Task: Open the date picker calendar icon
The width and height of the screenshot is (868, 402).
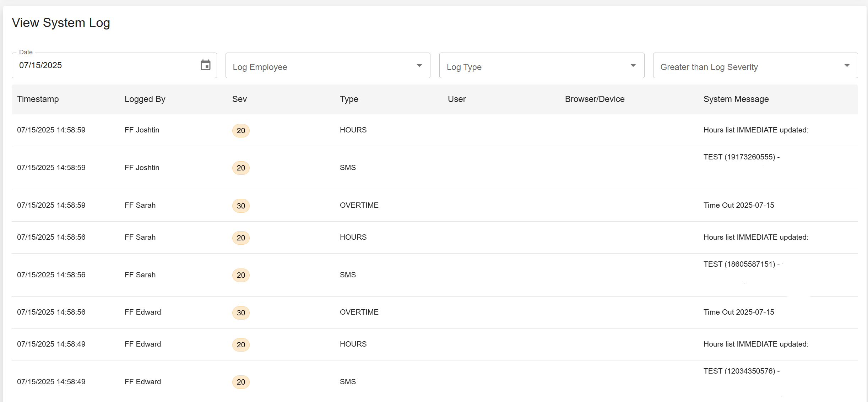Action: 205,65
